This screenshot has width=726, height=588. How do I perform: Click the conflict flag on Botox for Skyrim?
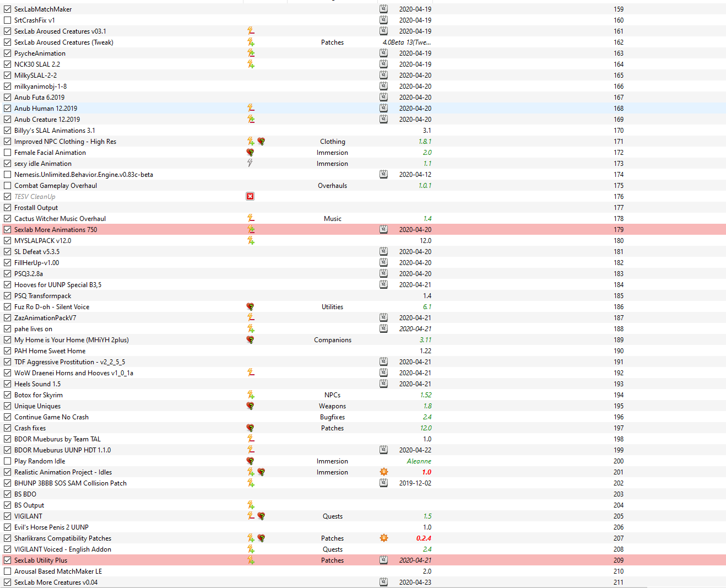(251, 395)
